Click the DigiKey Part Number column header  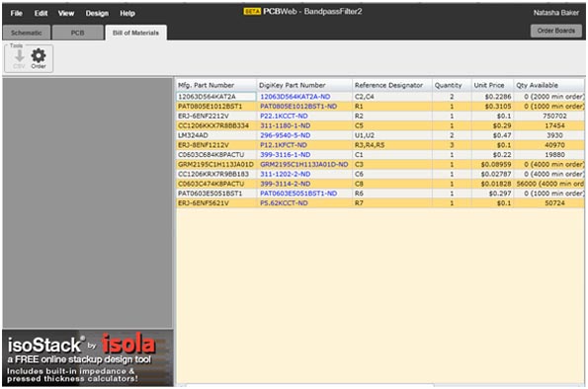[x=304, y=85]
